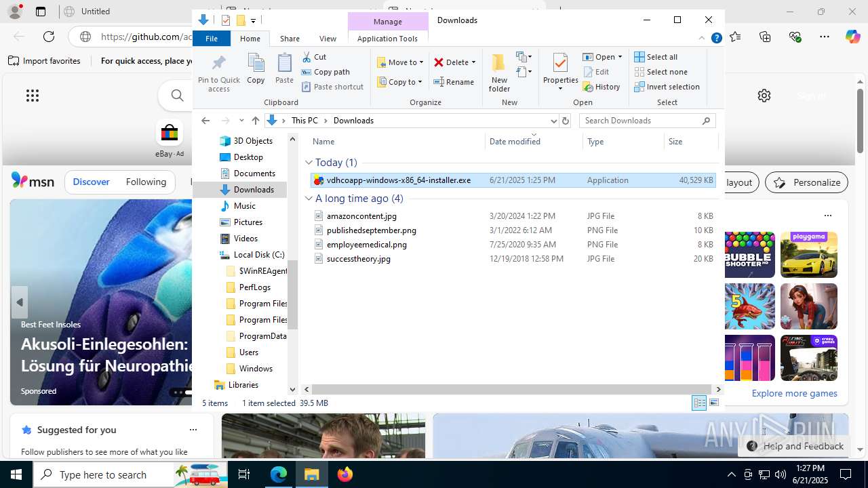
Task: Select the Users folder in tree
Action: click(x=249, y=352)
